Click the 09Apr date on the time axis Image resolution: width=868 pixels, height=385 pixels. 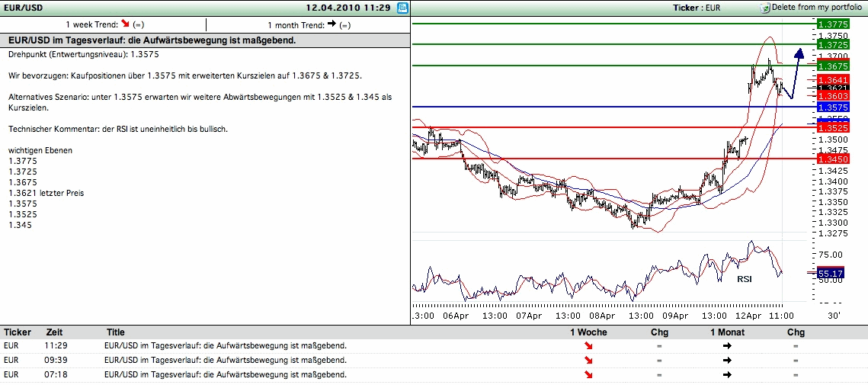[x=674, y=316]
